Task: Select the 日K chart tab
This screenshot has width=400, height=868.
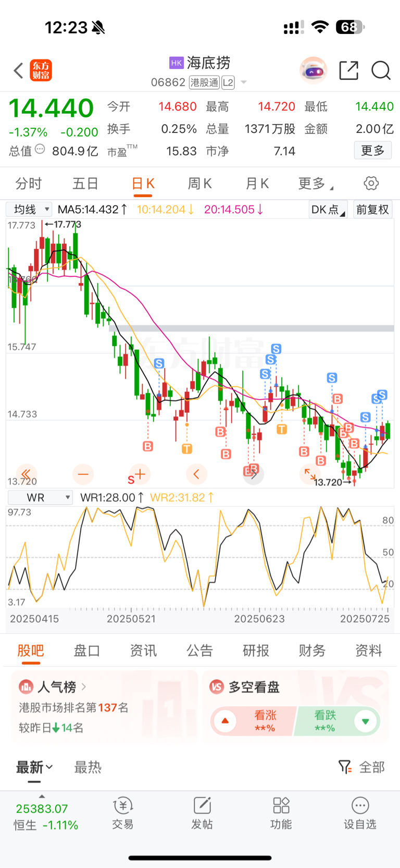Action: tap(143, 184)
